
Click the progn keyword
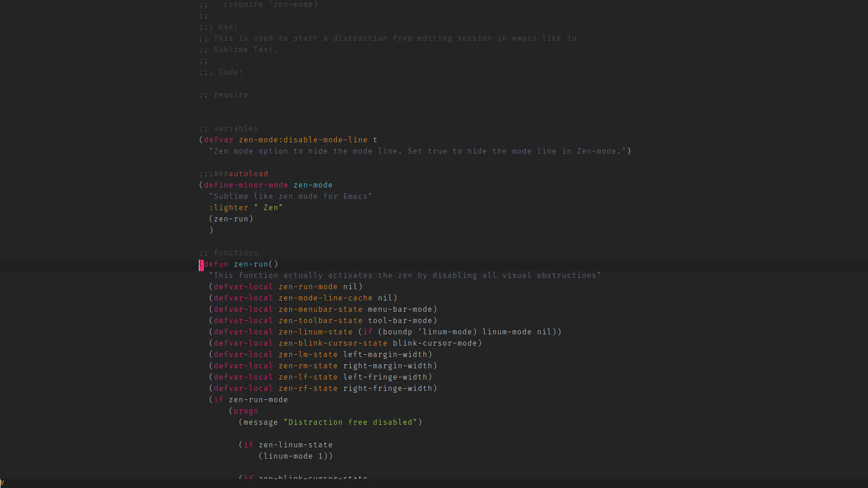(245, 411)
